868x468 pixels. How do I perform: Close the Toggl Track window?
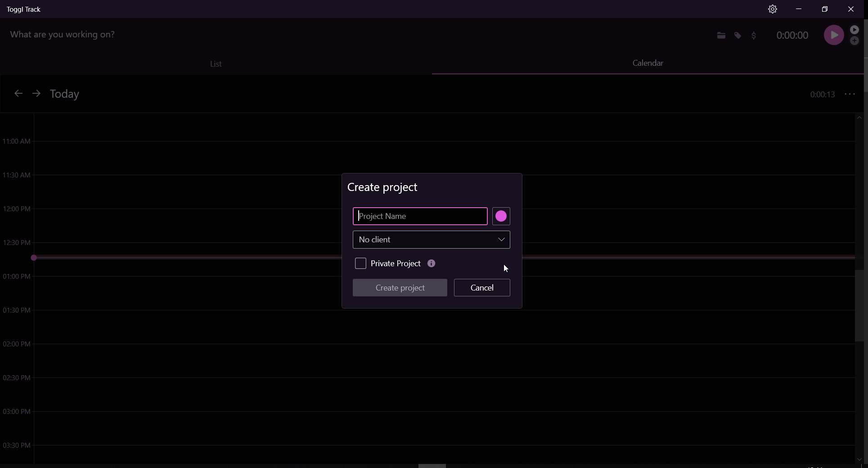[x=851, y=9]
